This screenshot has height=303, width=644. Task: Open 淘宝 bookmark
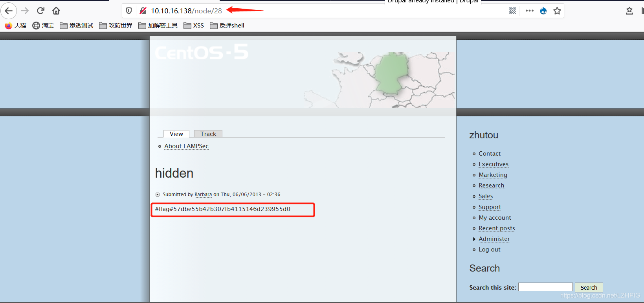pyautogui.click(x=43, y=26)
